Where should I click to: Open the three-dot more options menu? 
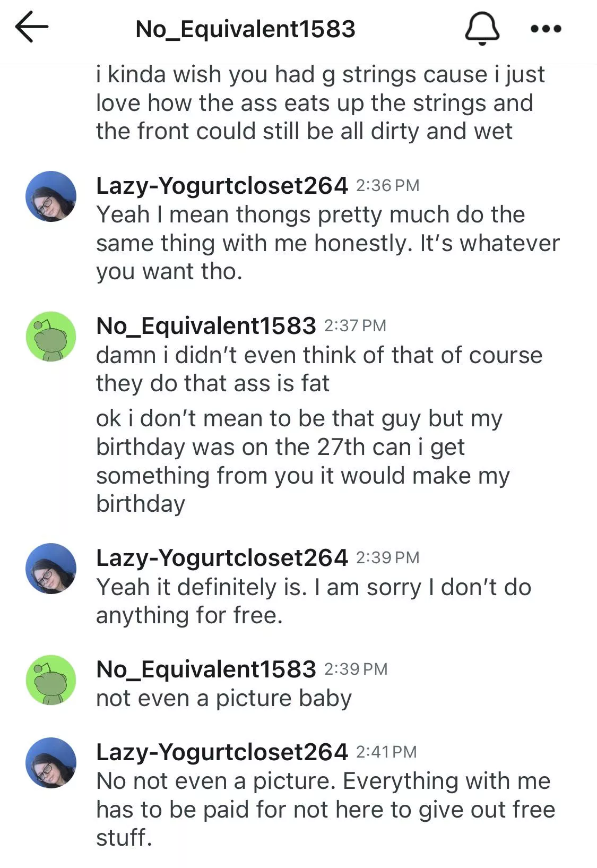(546, 29)
